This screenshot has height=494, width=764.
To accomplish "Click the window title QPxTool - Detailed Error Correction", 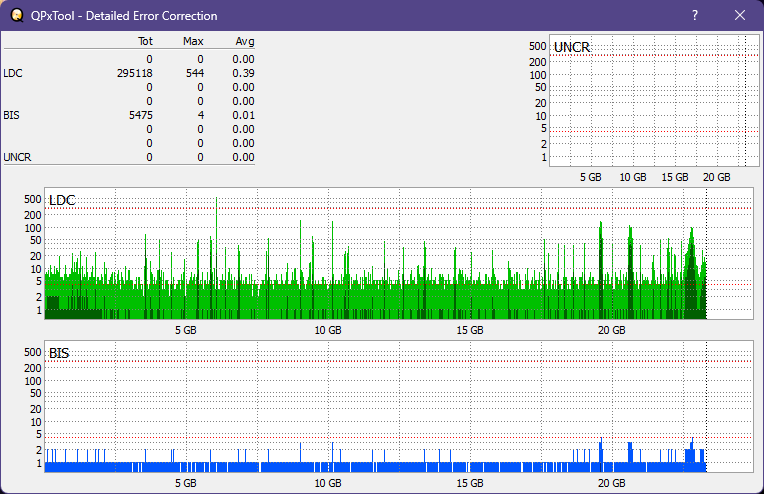I will [124, 16].
